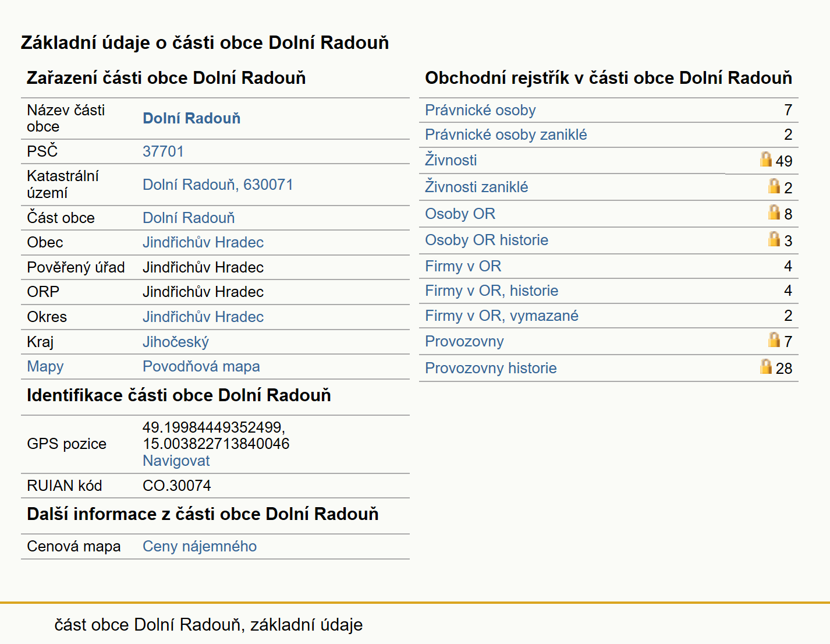Screen dimensions: 830x644
Task: Select the RUIAN code CO.30074 value
Action: [x=177, y=486]
